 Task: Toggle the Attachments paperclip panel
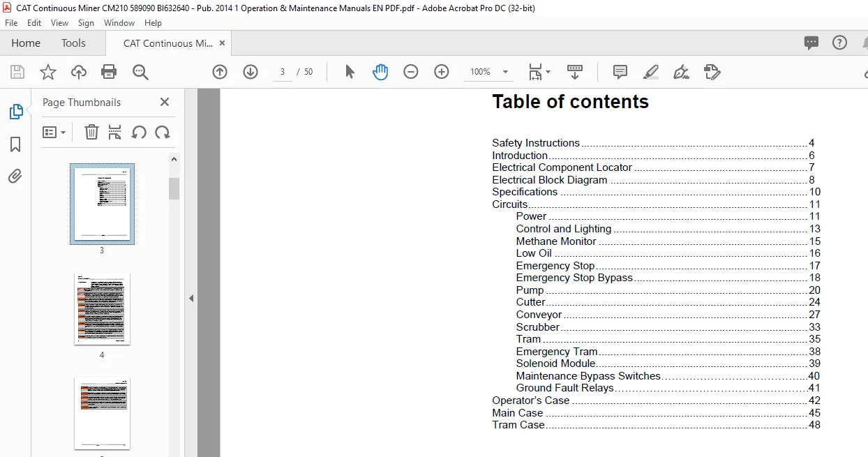(x=15, y=176)
